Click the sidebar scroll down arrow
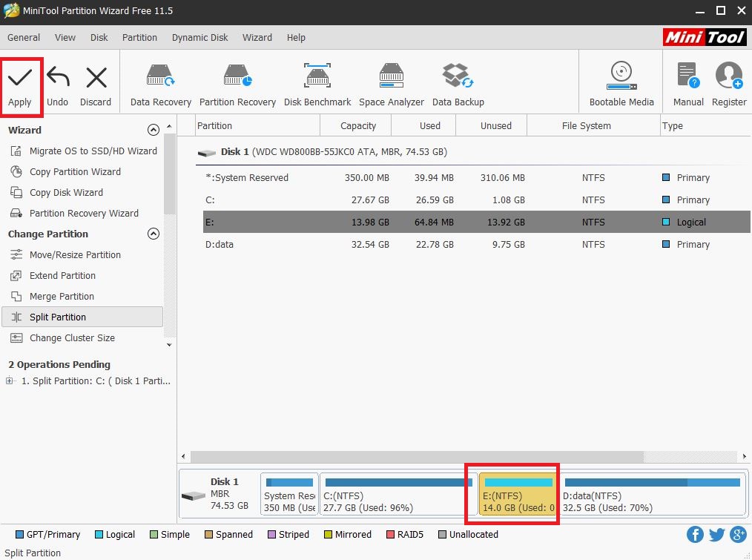Image resolution: width=752 pixels, height=560 pixels. pyautogui.click(x=169, y=345)
